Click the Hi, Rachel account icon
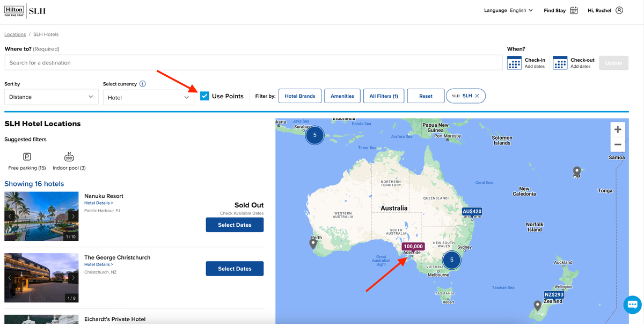The height and width of the screenshot is (324, 644). pos(620,10)
